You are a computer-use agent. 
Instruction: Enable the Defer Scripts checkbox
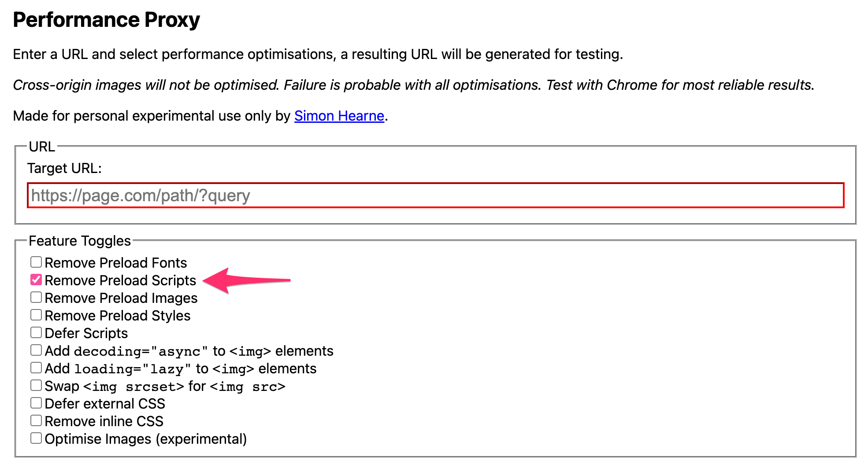point(36,333)
